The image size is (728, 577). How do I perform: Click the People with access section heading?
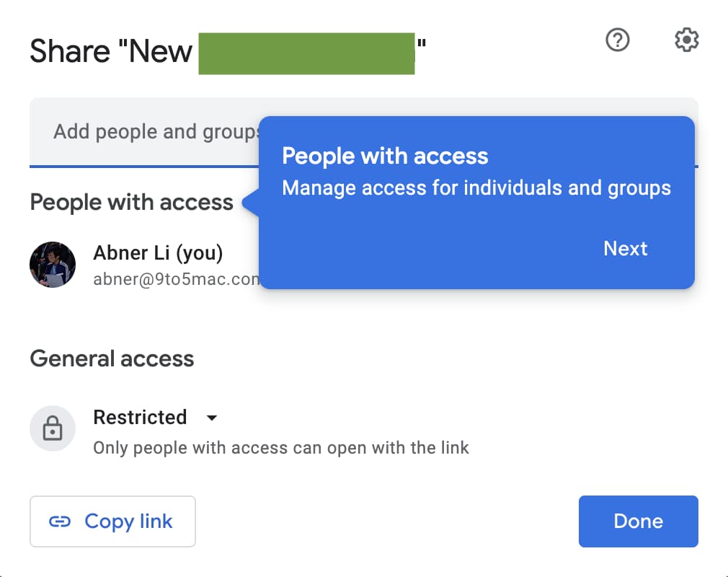pos(131,203)
